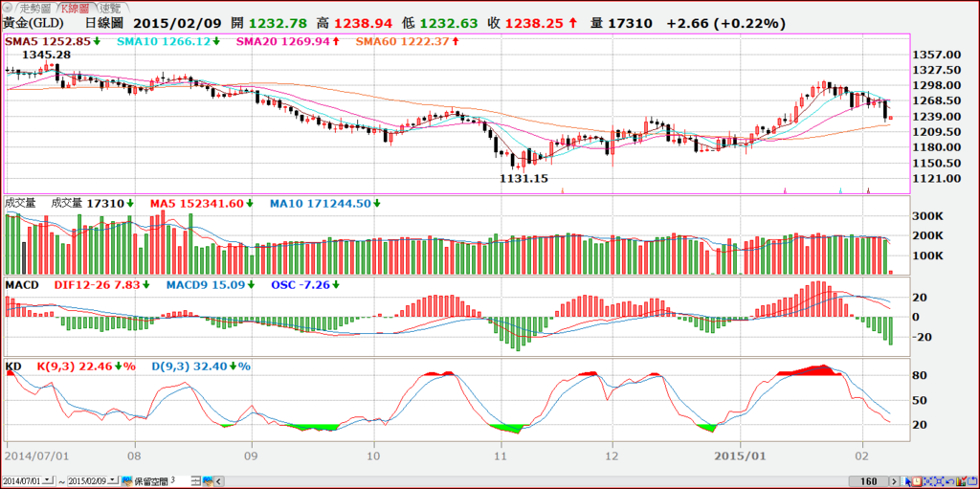Click the closing price 1238.25

coord(534,23)
